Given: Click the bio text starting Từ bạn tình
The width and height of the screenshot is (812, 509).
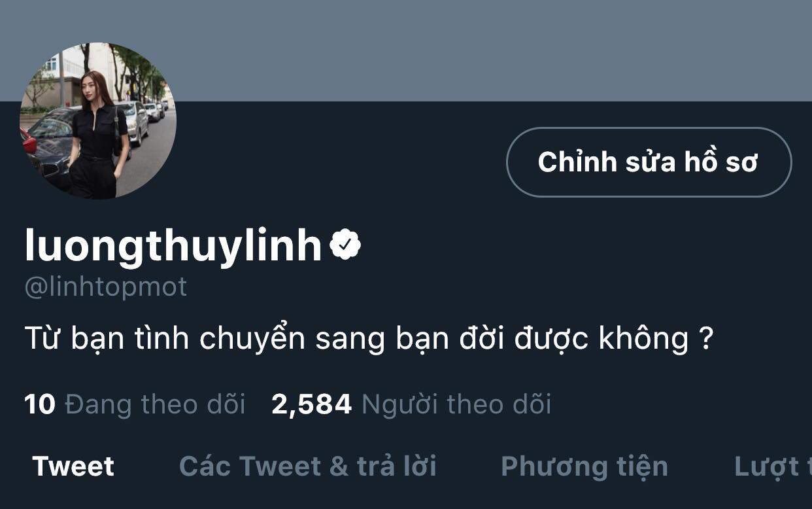Looking at the screenshot, I should click(368, 340).
